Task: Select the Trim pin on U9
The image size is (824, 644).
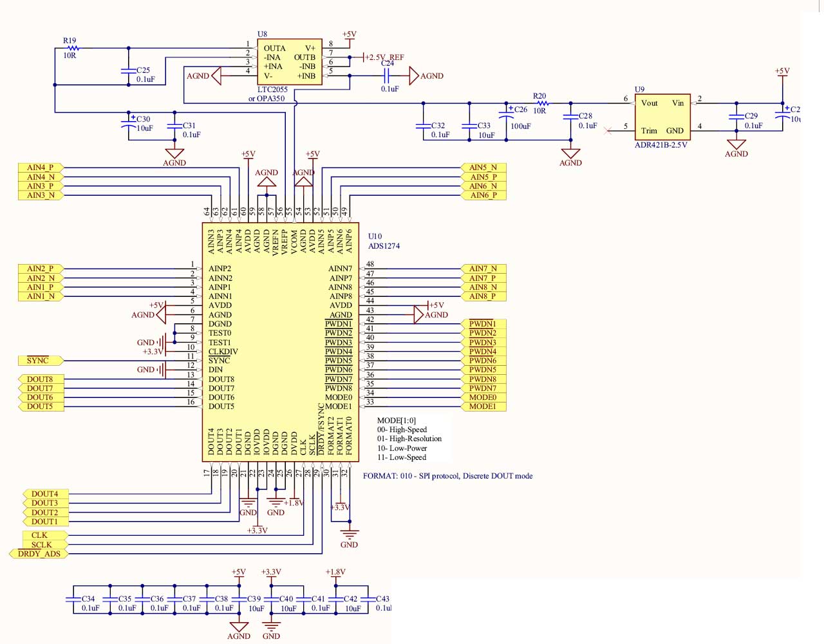Action: (x=649, y=131)
